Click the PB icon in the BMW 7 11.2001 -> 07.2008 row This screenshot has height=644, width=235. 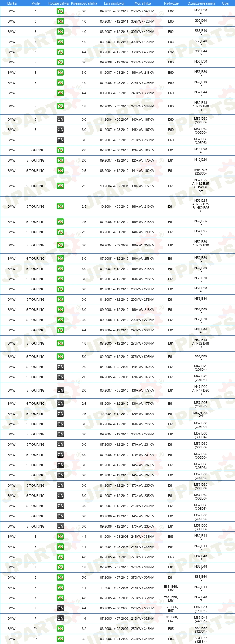click(x=60, y=588)
